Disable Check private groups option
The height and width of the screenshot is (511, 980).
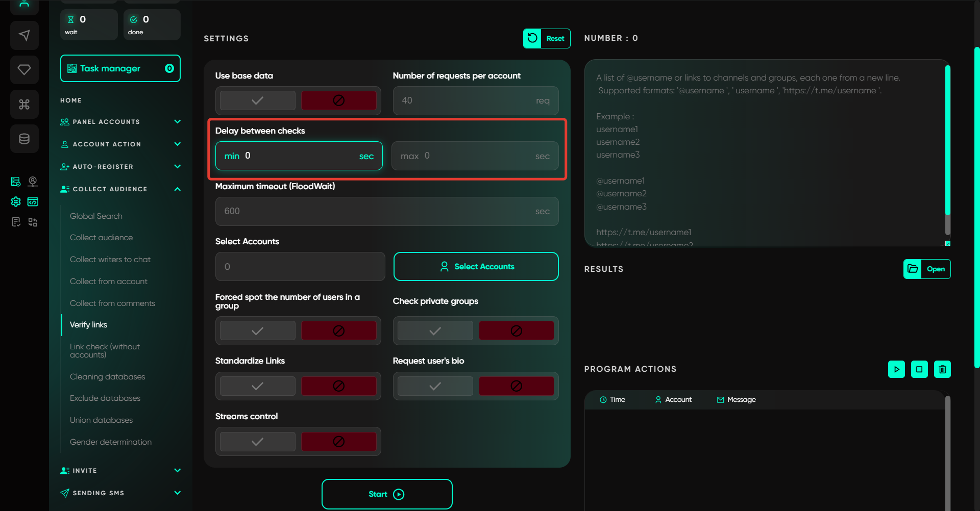[x=516, y=331]
